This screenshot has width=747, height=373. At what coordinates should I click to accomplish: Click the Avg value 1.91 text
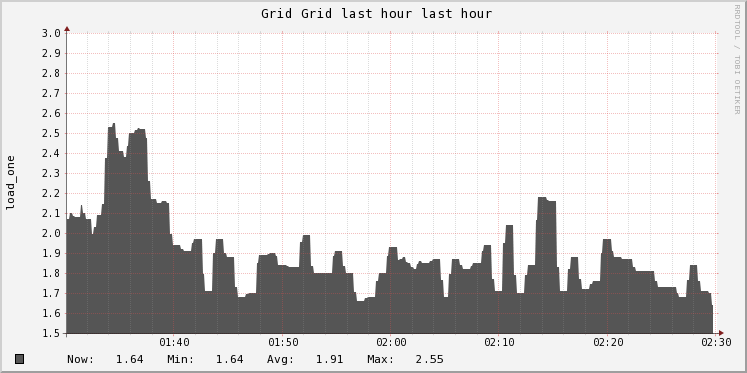click(329, 359)
